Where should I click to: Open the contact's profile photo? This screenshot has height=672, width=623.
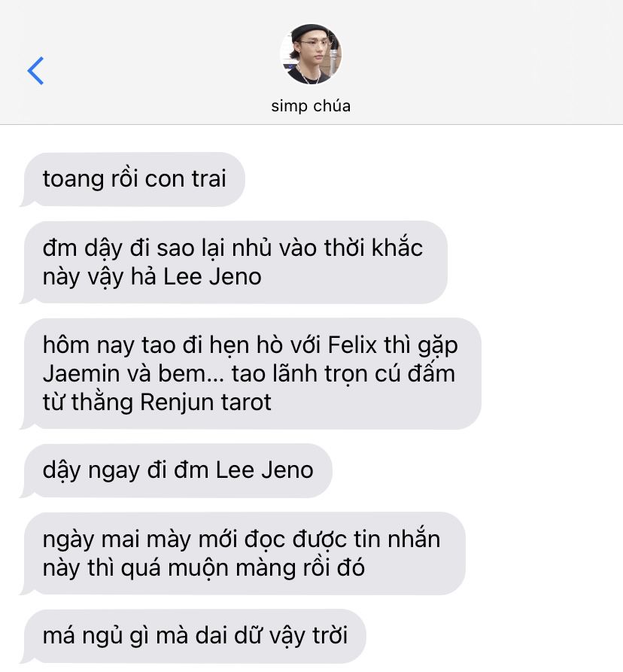(x=311, y=54)
